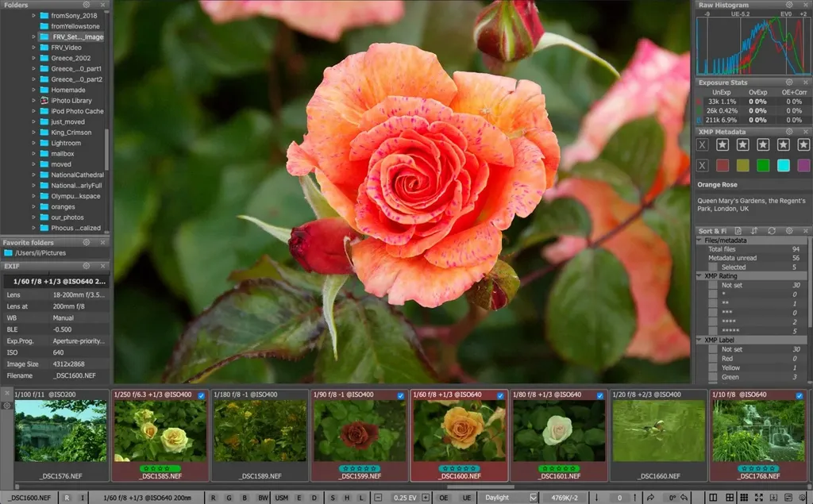
Task: Toggle the BW black-and-white view button
Action: (263, 498)
